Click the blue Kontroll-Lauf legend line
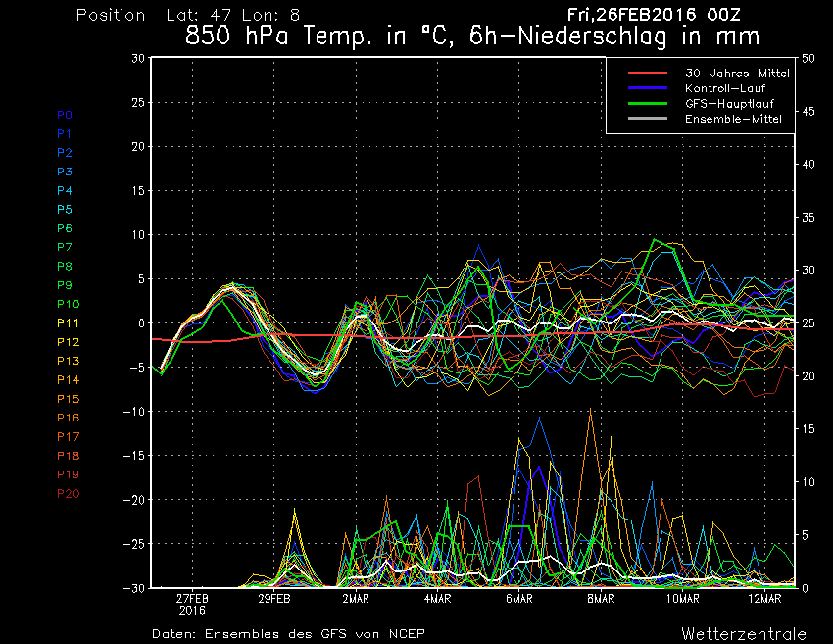The height and width of the screenshot is (644, 833). click(x=646, y=88)
